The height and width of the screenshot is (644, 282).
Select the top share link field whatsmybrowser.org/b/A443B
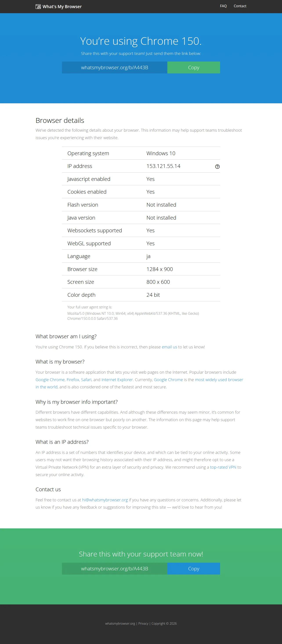coord(114,67)
